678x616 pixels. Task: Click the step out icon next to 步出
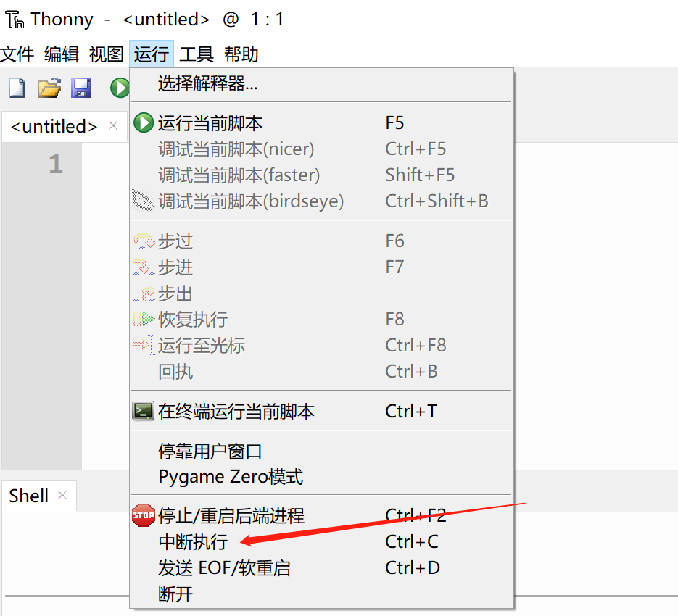[x=144, y=294]
